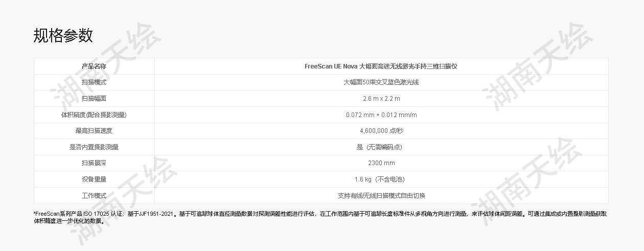Click the 规格参数 heading
Viewport: 644px width, 251px height.
pos(63,35)
